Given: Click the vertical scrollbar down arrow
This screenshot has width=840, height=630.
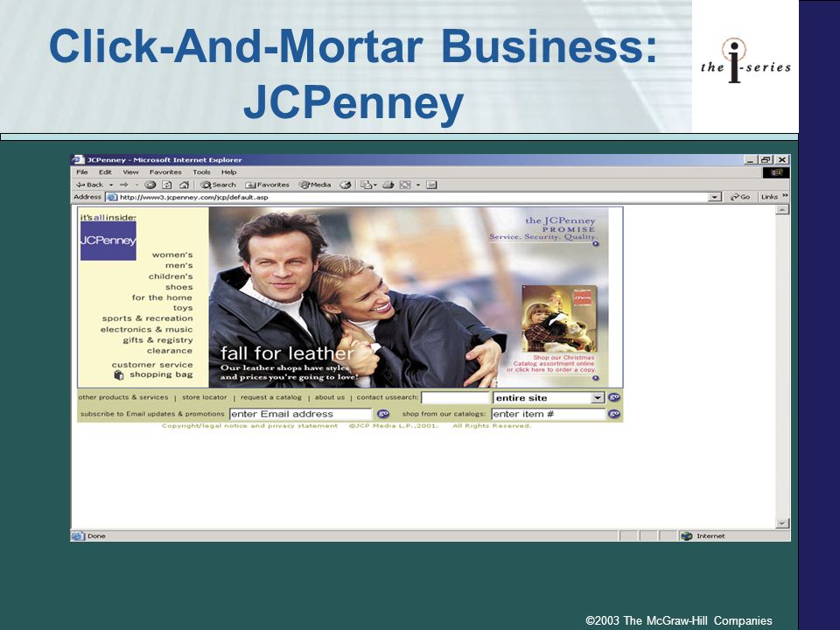Looking at the screenshot, I should [782, 523].
